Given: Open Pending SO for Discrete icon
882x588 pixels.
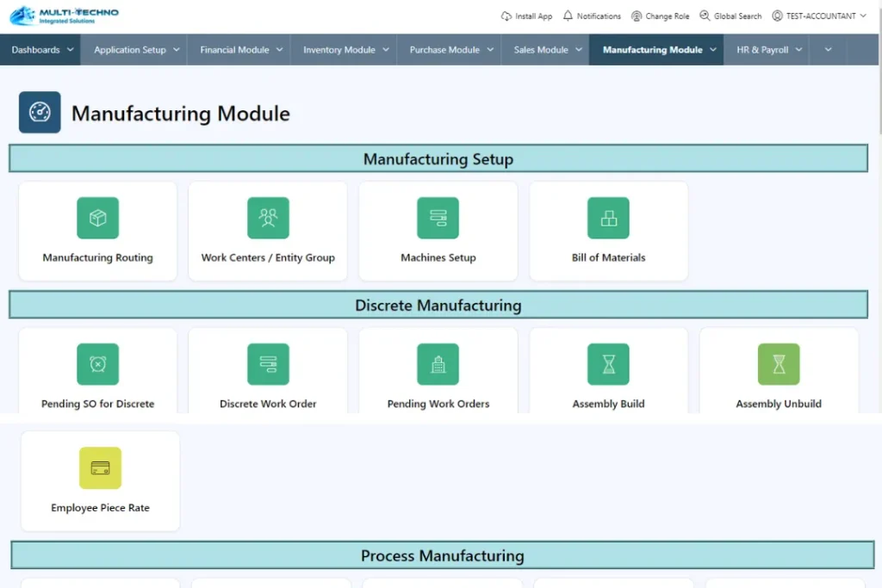Looking at the screenshot, I should pos(97,364).
